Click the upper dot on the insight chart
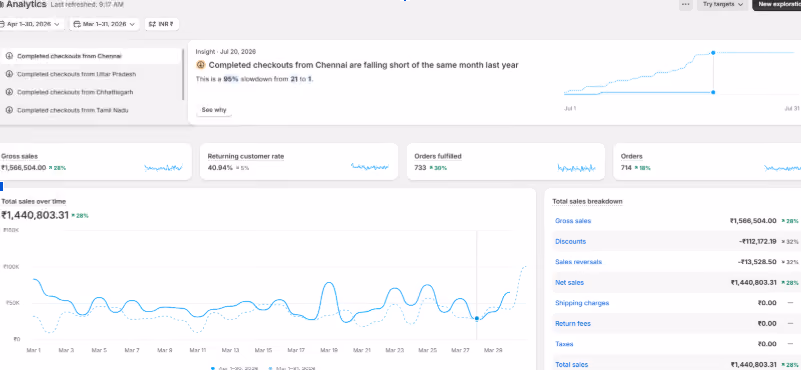Viewport: 801px width, 370px height. click(713, 53)
